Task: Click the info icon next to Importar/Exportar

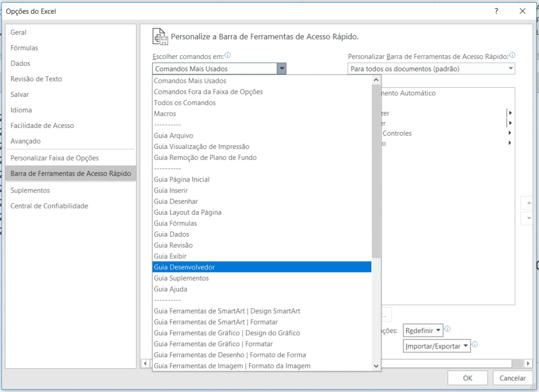Action: [x=474, y=345]
